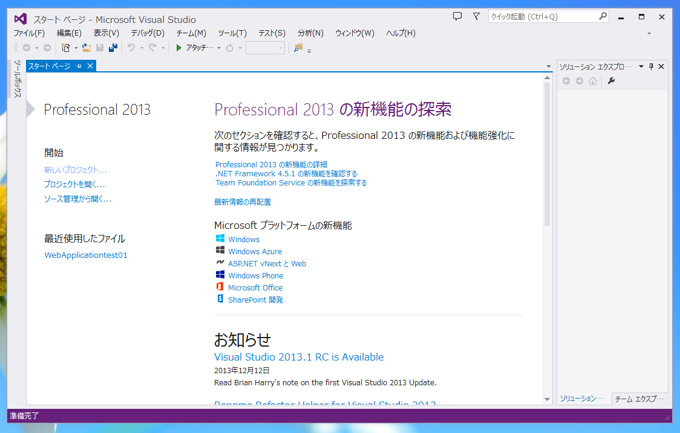Switch to the ソリューション… bottom tab
Viewport: 680px width, 433px height.
pos(581,398)
